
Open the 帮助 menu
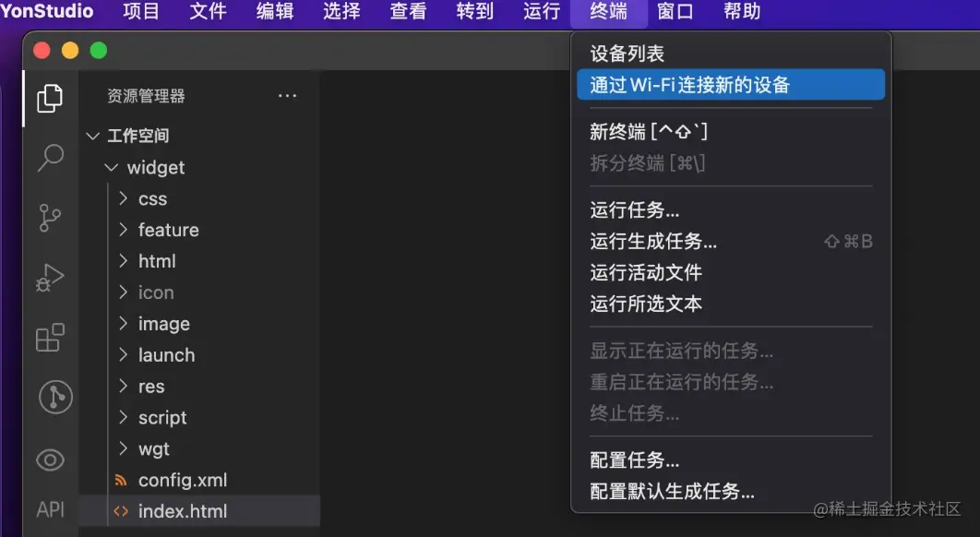pos(743,11)
